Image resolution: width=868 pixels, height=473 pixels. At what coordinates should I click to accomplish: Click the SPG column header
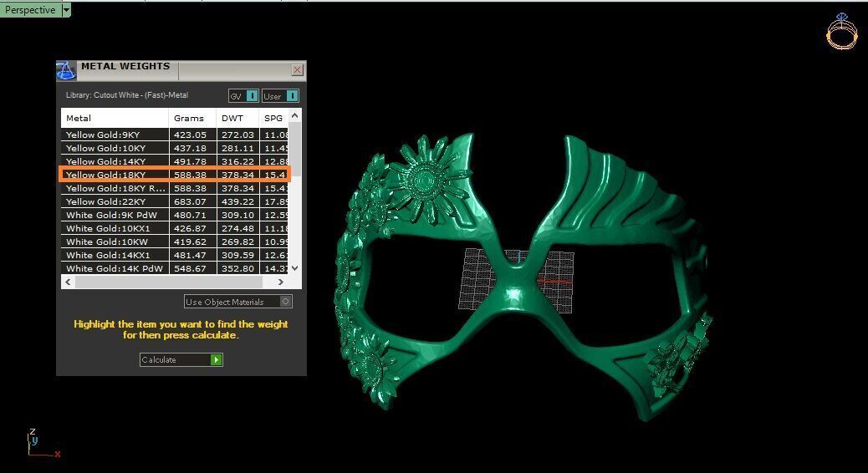(x=273, y=118)
